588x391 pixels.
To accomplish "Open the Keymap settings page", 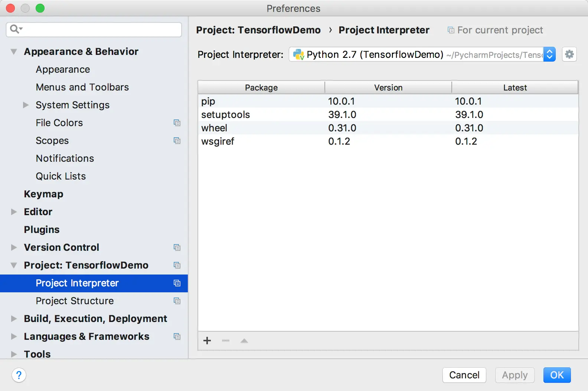I will coord(43,194).
